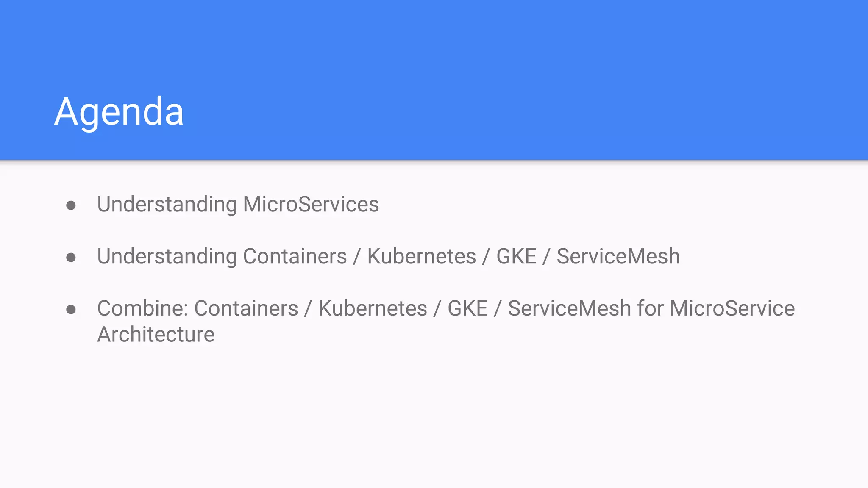Click the word Understanding in the first bullet

167,205
